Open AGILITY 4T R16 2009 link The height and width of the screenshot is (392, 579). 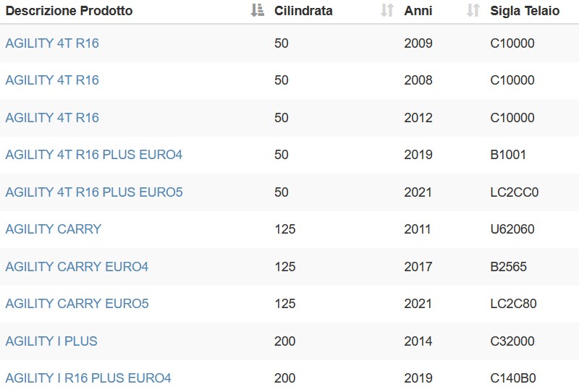52,43
